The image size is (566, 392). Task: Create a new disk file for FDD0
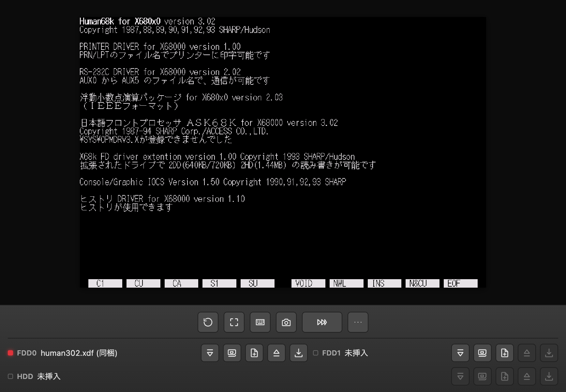click(x=254, y=353)
